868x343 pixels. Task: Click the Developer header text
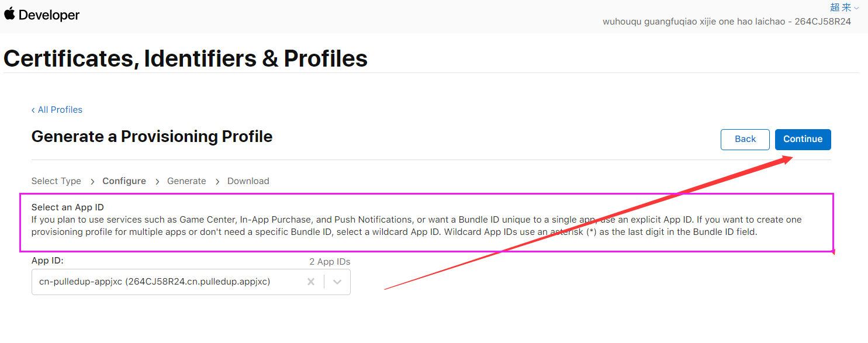click(x=49, y=15)
